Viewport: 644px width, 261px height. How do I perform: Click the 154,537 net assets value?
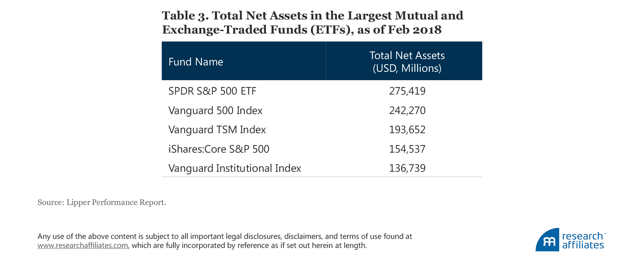coord(407,149)
